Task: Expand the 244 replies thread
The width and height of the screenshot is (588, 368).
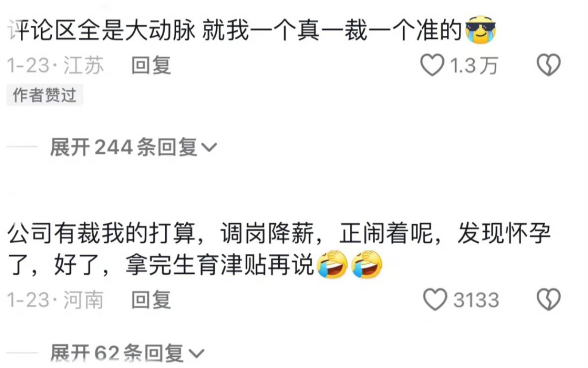Action: point(133,147)
